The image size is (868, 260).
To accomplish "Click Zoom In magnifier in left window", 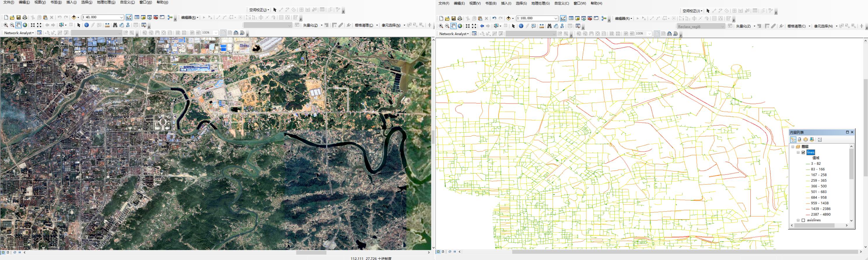I will (6, 25).
